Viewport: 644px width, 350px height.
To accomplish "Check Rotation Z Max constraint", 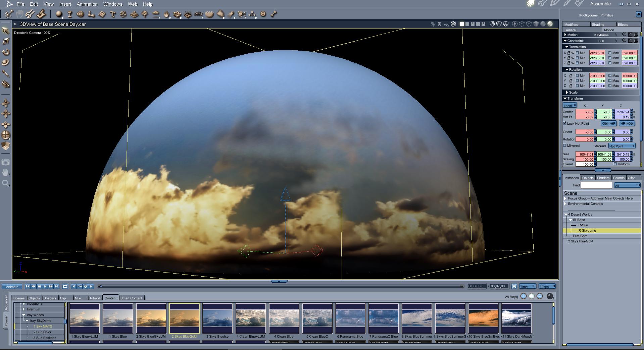I will pos(610,85).
